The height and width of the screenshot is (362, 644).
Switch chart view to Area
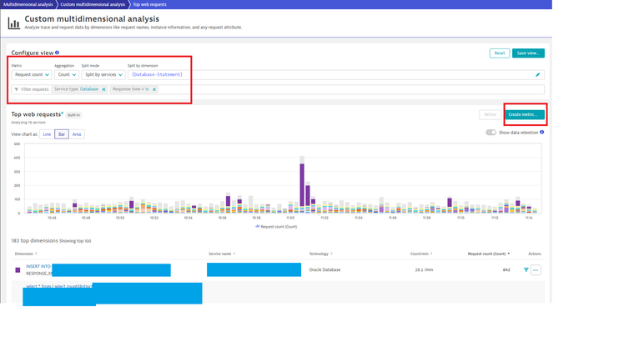click(x=77, y=134)
